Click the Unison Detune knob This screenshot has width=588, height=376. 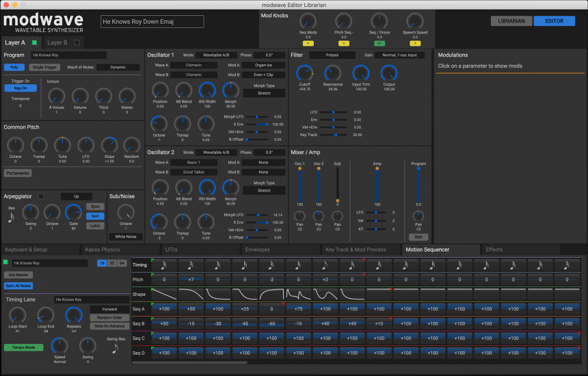pyautogui.click(x=80, y=96)
